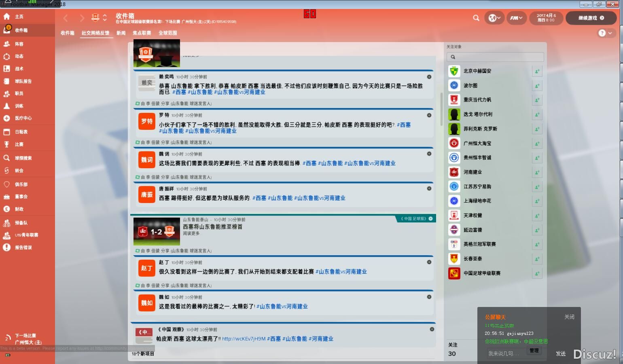The width and height of the screenshot is (623, 364).
Task: Open the wcKEv7jH9M hyperlink
Action: (244, 339)
